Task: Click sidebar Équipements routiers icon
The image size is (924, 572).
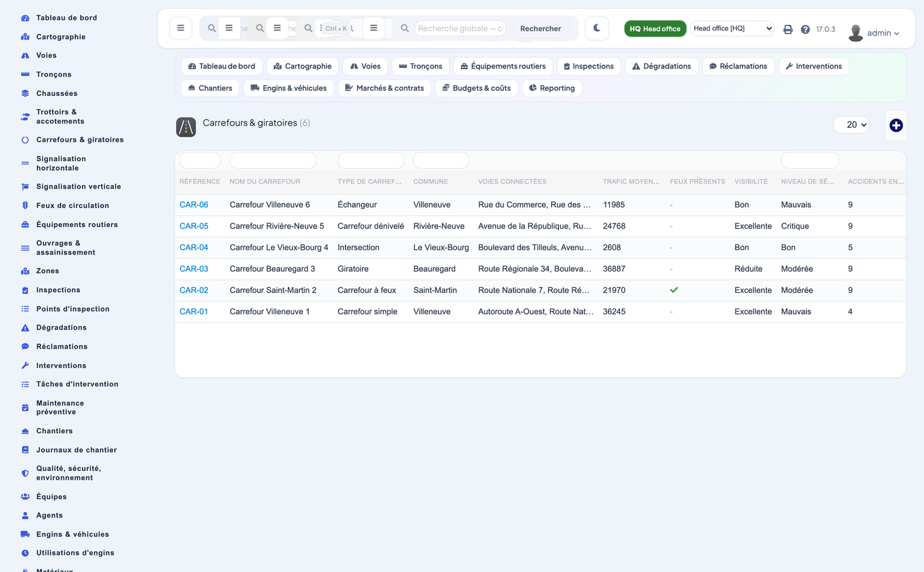Action: [x=25, y=225]
